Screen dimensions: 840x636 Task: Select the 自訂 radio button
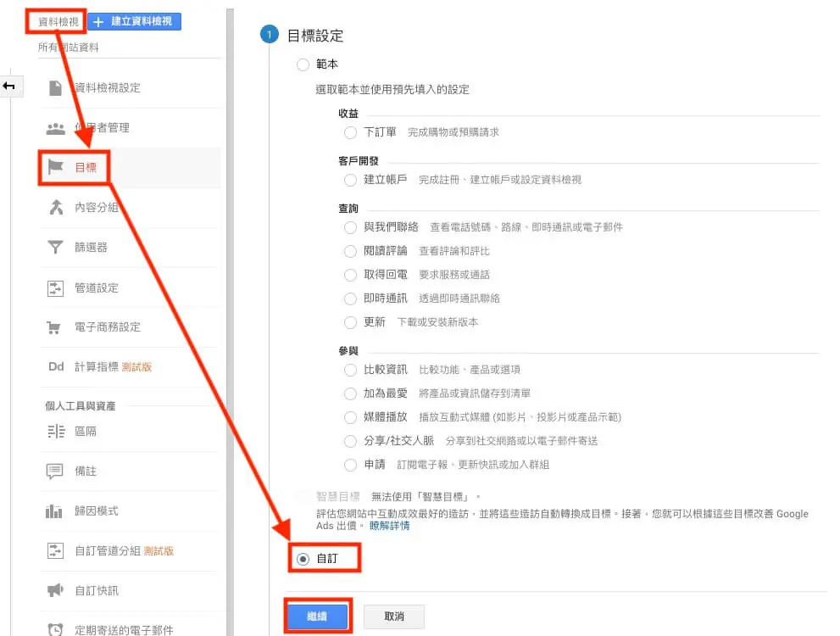(303, 559)
